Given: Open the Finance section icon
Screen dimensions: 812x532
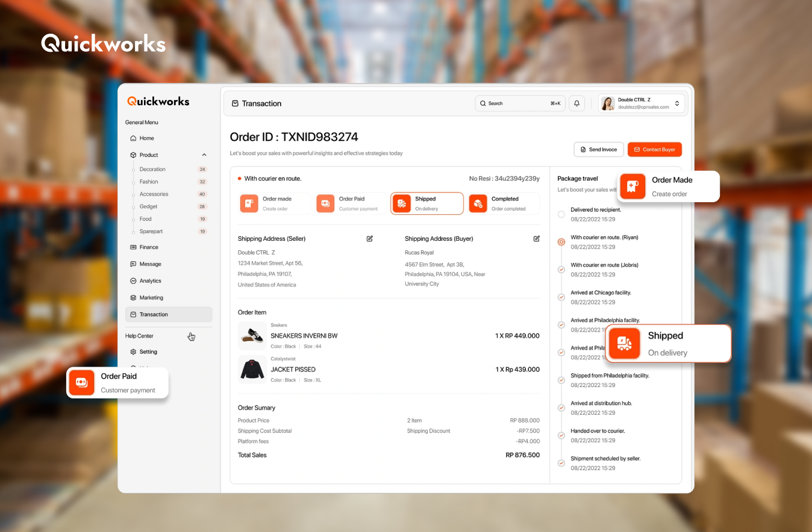Looking at the screenshot, I should 133,247.
